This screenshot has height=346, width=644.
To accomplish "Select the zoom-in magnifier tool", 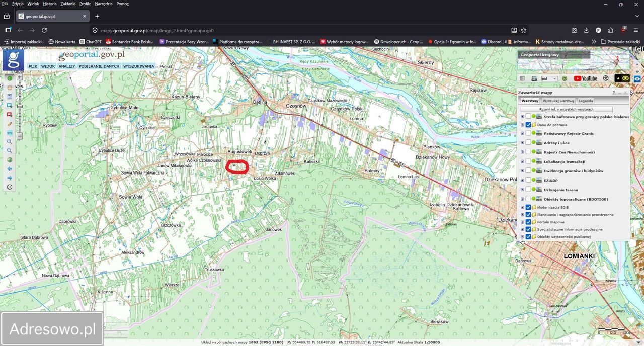I will (10, 142).
